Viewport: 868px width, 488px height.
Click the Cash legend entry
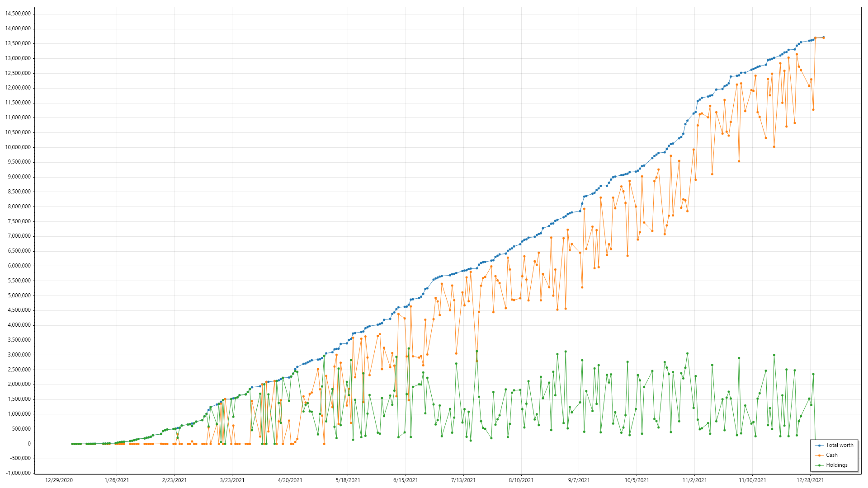[826, 455]
